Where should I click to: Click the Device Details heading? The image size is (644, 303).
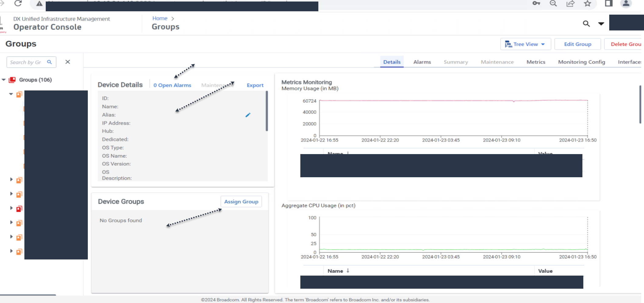click(x=120, y=85)
